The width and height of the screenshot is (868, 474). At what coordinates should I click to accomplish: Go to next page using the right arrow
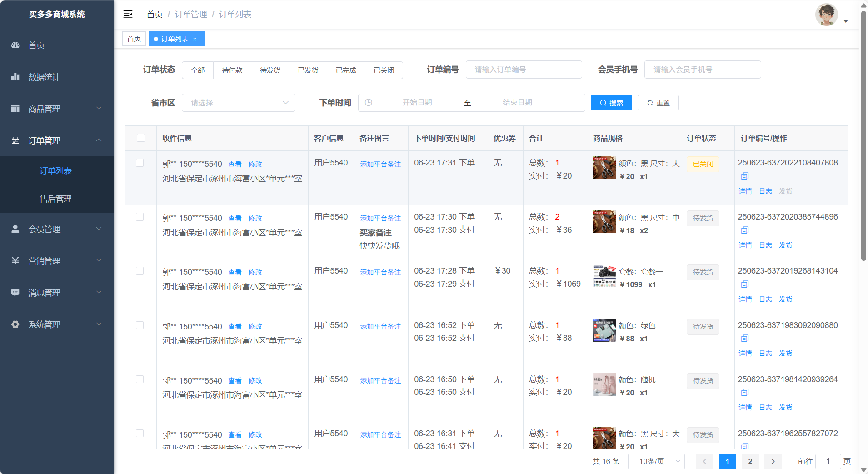coord(773,461)
